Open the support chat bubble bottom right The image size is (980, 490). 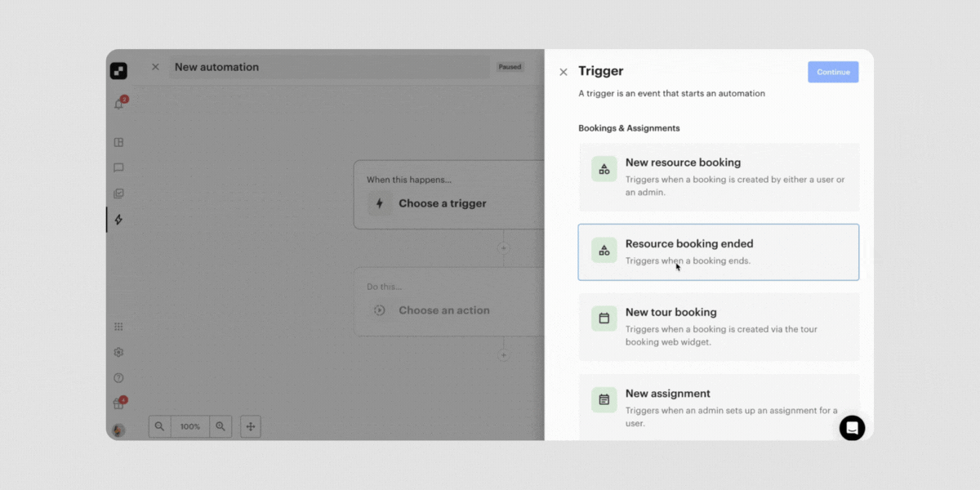(852, 427)
